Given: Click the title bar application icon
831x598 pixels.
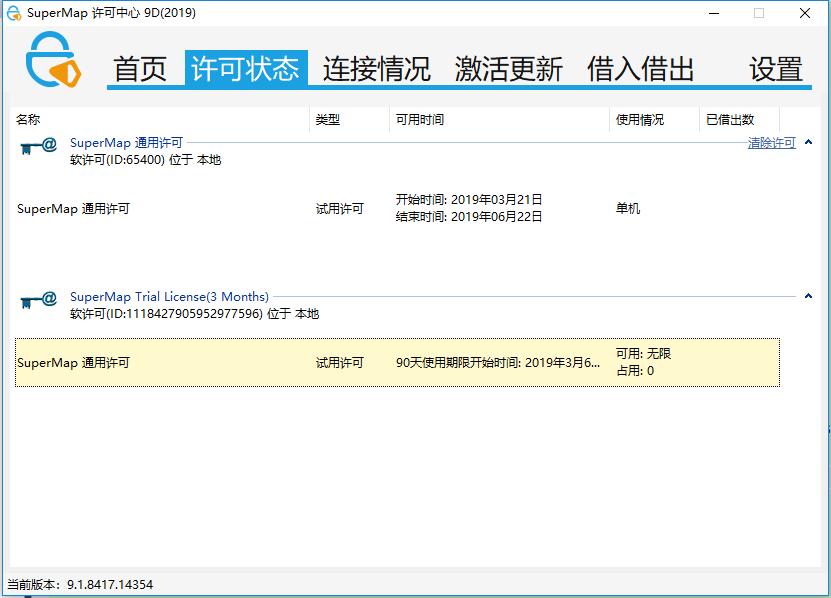Looking at the screenshot, I should pos(14,13).
